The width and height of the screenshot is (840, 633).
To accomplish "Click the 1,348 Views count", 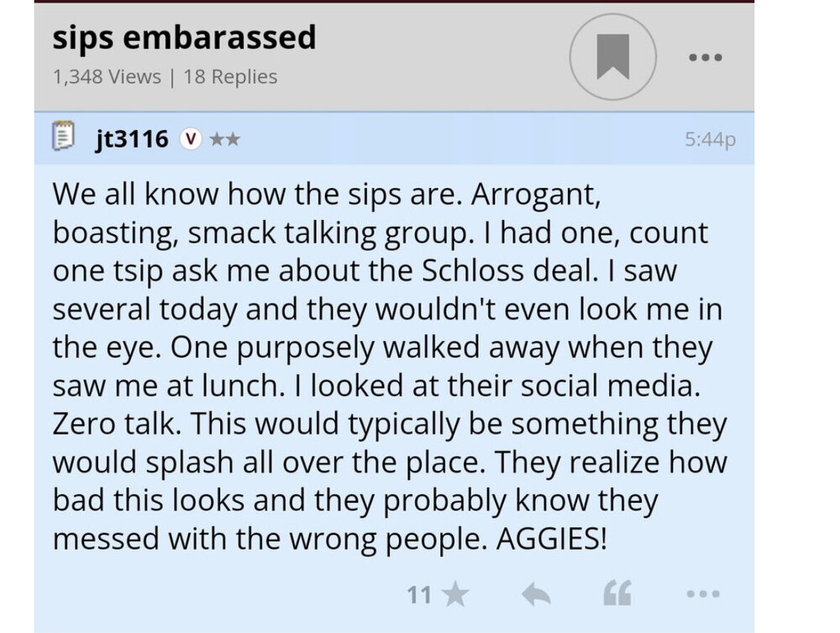I will (106, 77).
